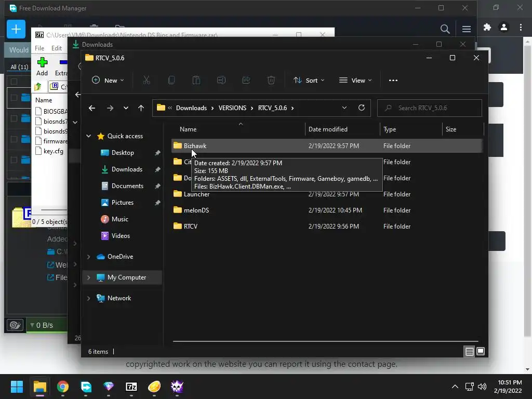The width and height of the screenshot is (532, 399).
Task: Open Free Download Manager taskbar icon
Action: [86, 387]
